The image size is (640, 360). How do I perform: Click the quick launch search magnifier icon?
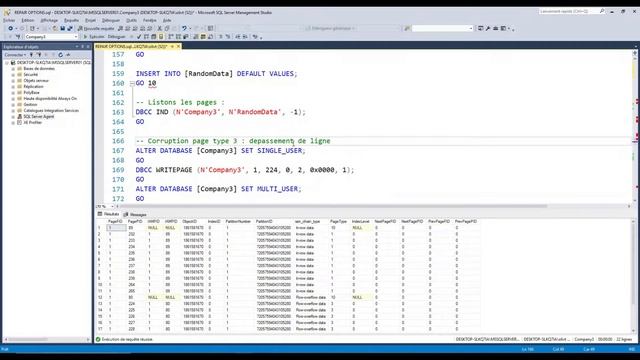602,11
